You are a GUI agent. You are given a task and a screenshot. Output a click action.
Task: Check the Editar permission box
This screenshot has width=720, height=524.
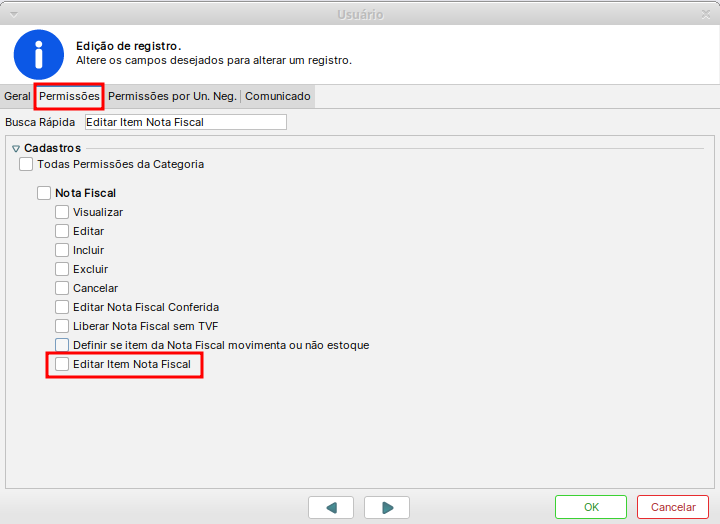[62, 231]
